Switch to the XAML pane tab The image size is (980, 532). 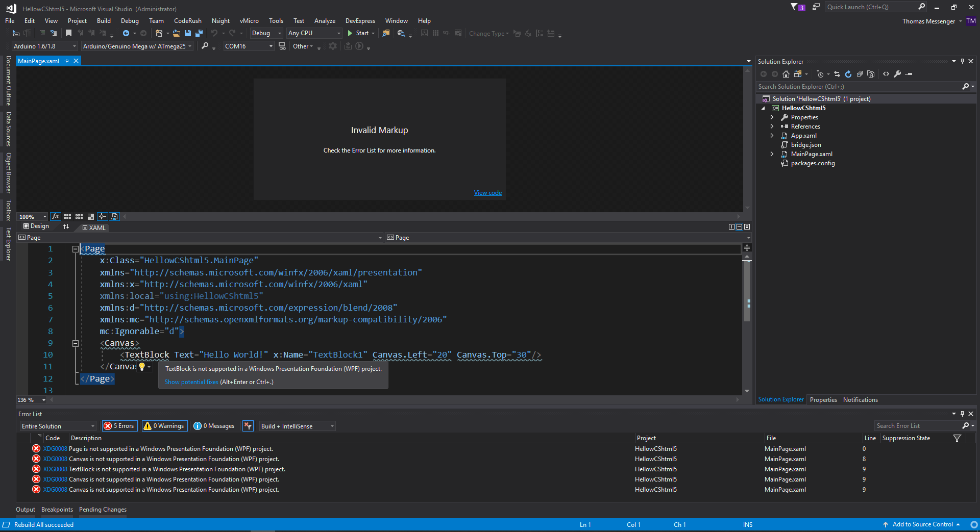(x=94, y=227)
